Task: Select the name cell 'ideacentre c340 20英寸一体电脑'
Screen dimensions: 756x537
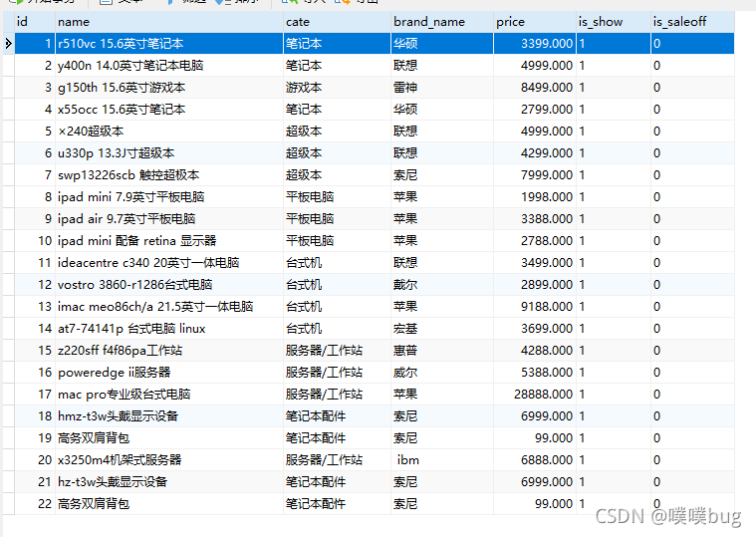Action: [x=168, y=263]
